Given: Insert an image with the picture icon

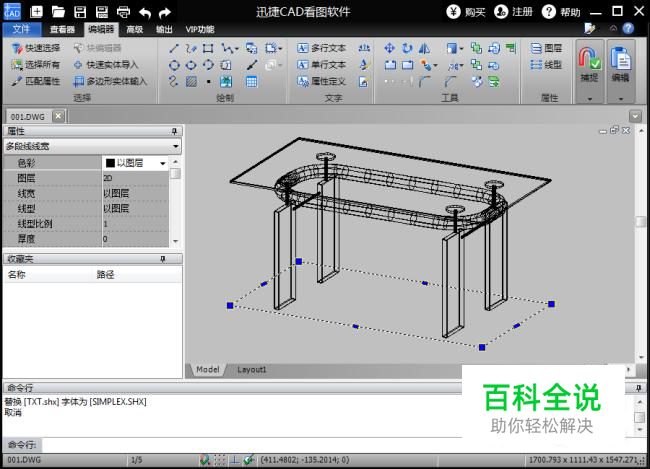Looking at the screenshot, I should [x=226, y=82].
